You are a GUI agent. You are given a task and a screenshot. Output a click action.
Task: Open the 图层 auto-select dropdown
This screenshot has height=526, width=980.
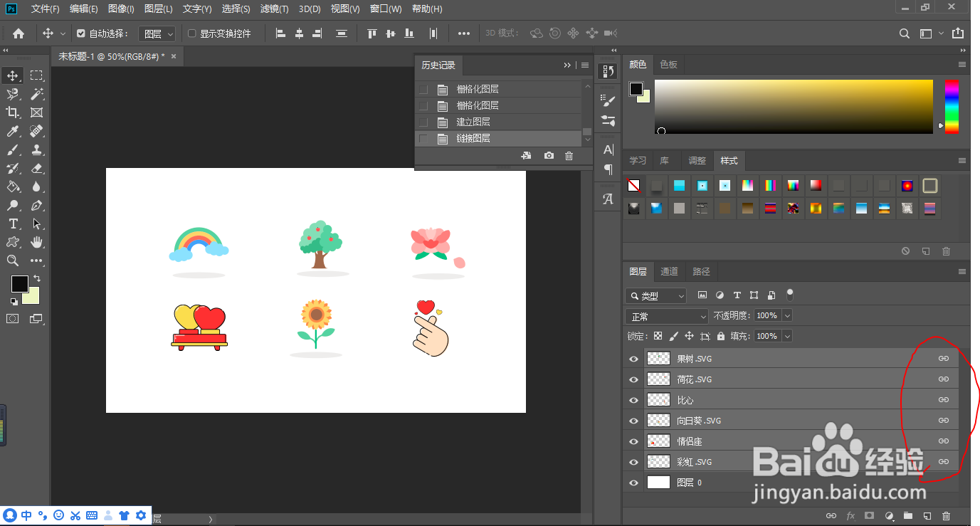click(157, 33)
